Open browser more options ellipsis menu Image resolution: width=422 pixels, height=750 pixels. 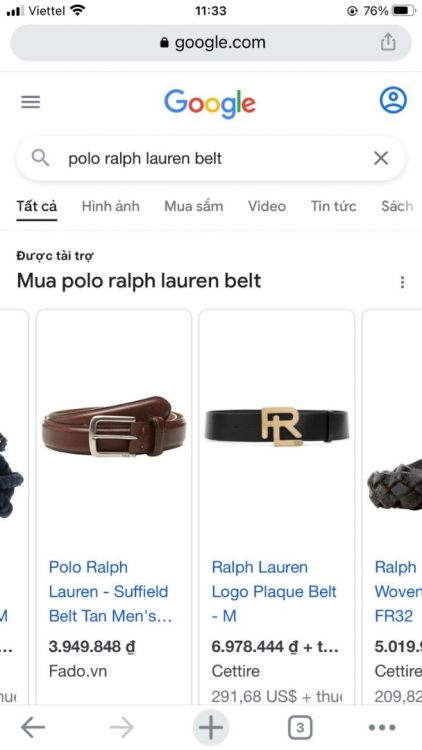click(x=382, y=728)
